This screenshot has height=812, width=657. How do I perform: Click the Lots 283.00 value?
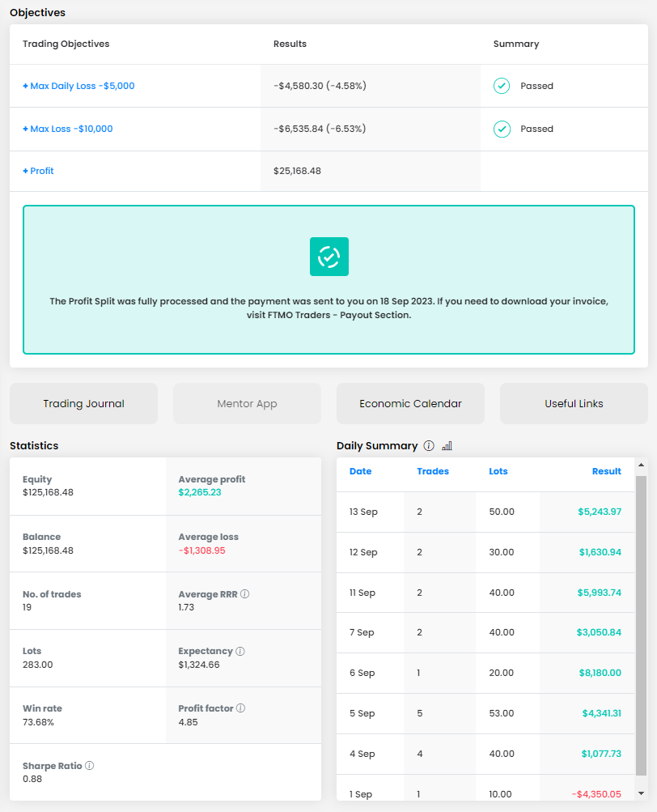click(x=38, y=665)
